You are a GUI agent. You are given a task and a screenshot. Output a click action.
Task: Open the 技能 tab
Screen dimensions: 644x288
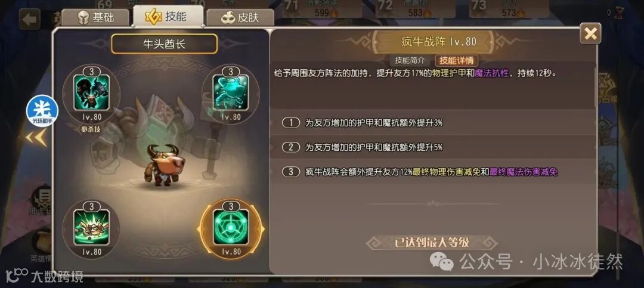click(168, 17)
